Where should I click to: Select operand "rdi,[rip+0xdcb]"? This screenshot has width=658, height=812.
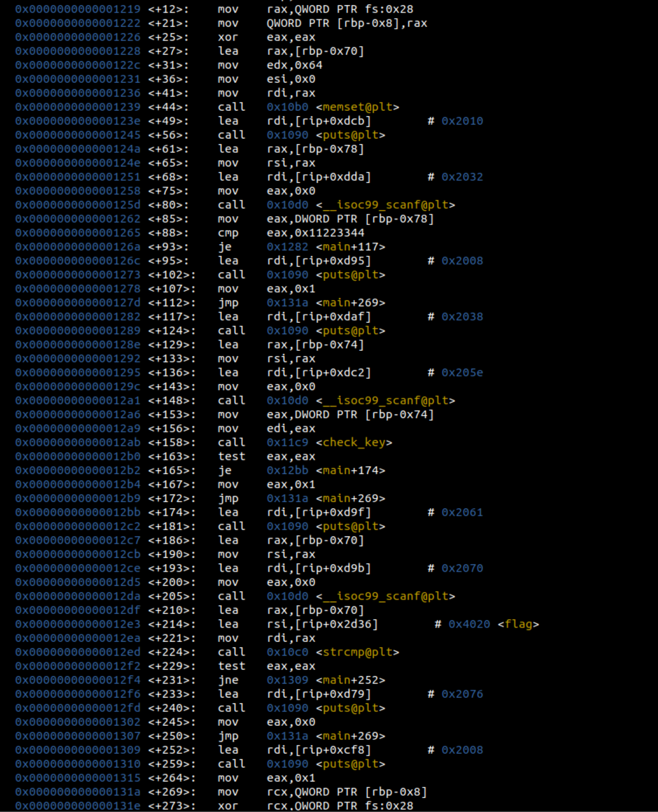click(x=319, y=121)
